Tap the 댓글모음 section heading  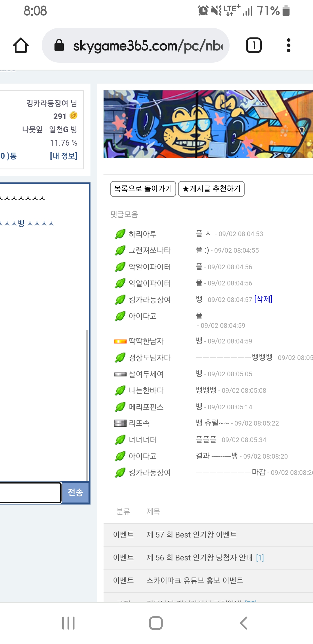[124, 214]
